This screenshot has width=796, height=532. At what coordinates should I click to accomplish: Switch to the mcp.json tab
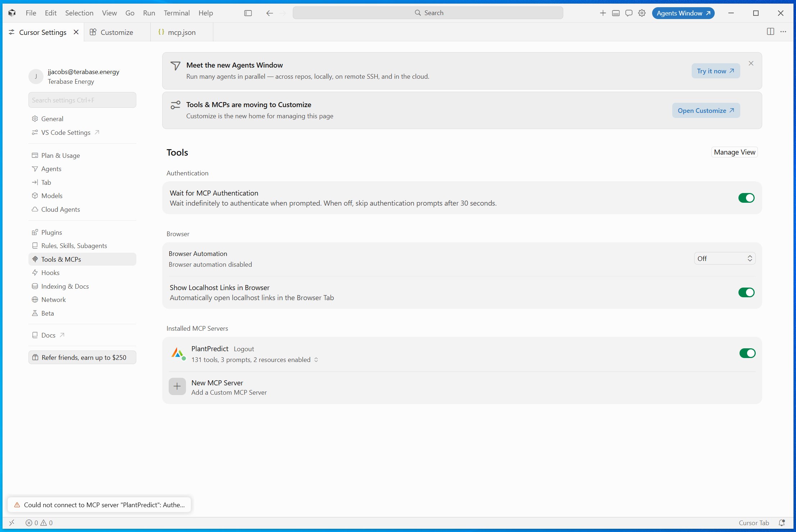[182, 32]
